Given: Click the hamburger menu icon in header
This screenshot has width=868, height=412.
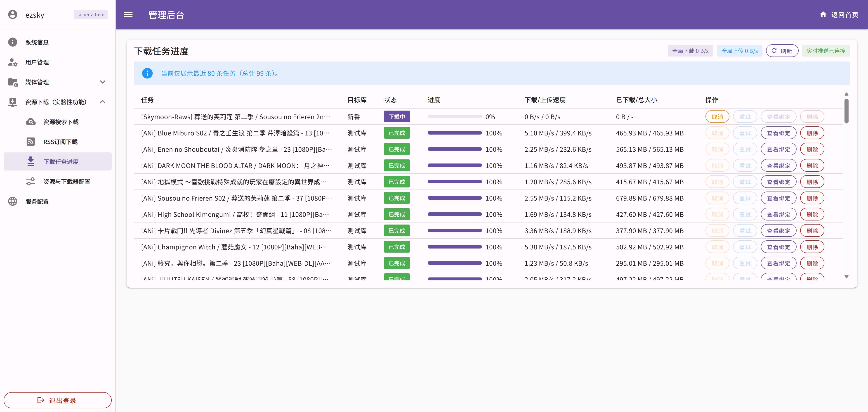Looking at the screenshot, I should point(128,14).
